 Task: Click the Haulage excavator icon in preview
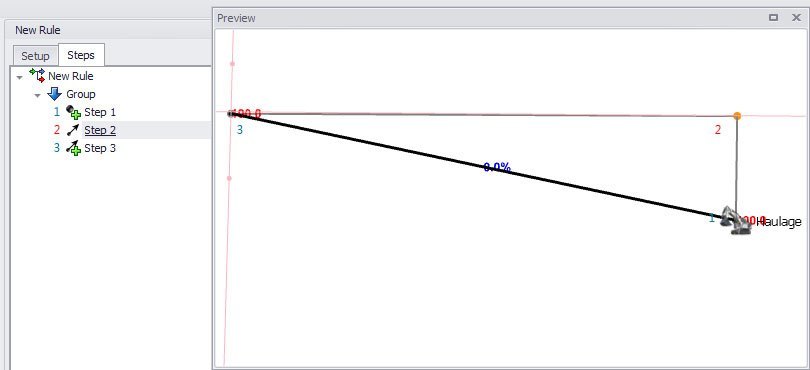point(736,220)
